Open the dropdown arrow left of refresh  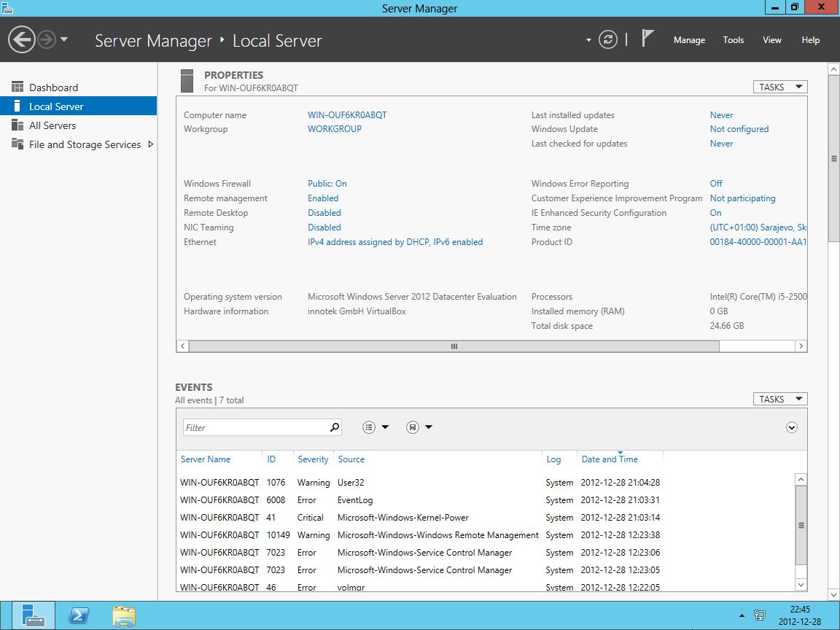coord(588,40)
